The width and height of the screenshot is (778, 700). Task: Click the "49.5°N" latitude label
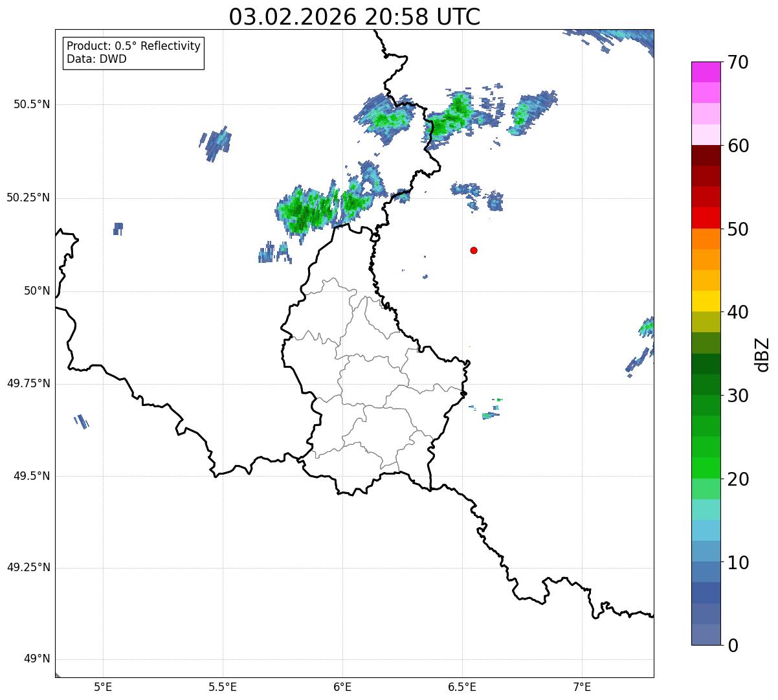(x=31, y=476)
